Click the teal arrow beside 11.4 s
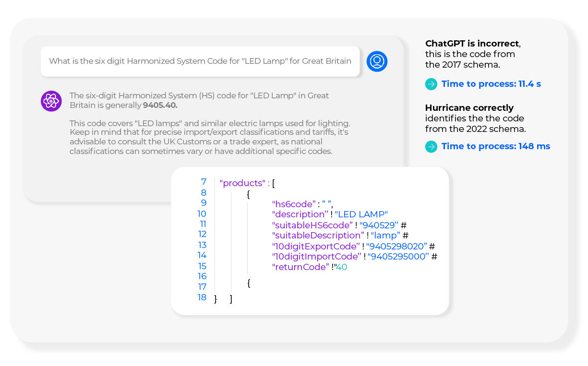The image size is (588, 366). (x=431, y=84)
